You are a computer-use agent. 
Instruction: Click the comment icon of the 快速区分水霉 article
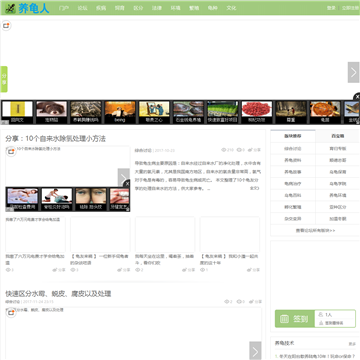[x=239, y=302]
